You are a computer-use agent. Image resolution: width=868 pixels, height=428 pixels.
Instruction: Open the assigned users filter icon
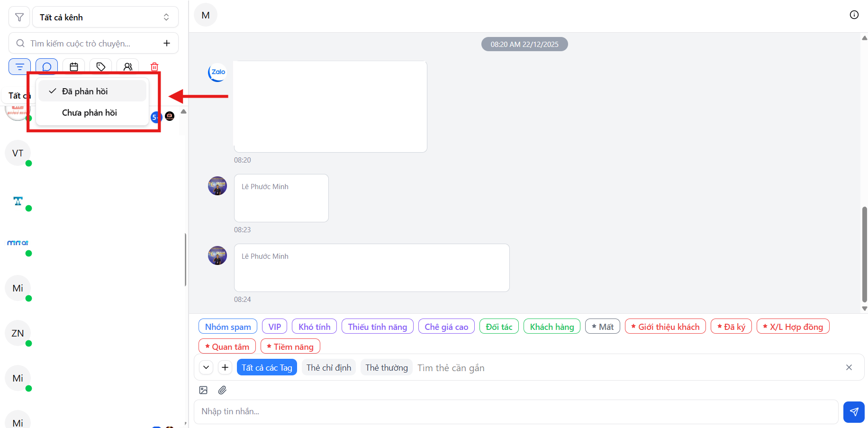coord(128,67)
